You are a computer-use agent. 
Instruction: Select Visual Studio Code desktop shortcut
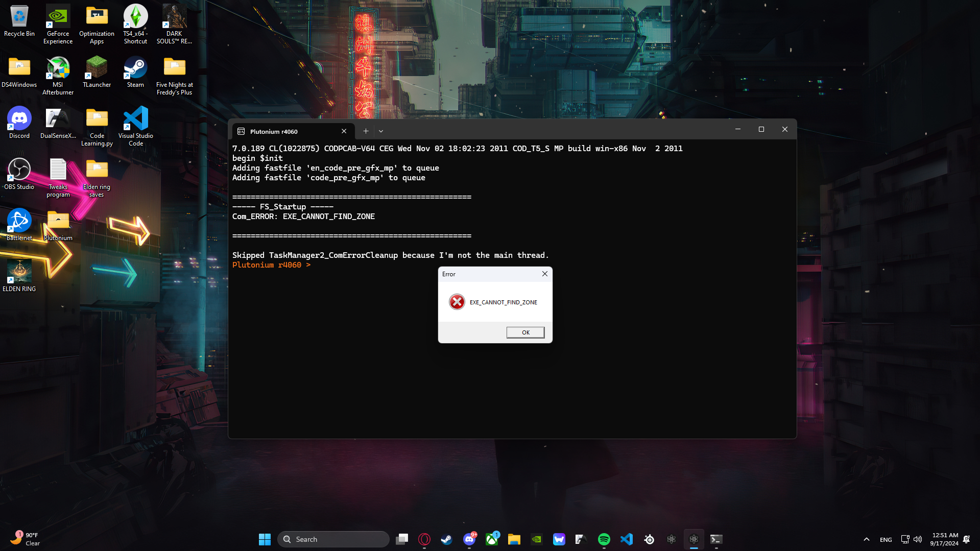136,127
